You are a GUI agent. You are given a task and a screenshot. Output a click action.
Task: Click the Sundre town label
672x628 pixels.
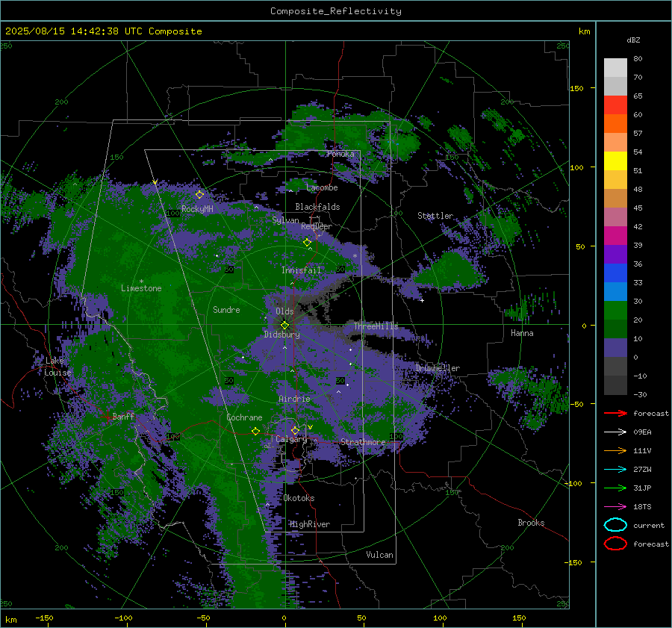coord(226,310)
